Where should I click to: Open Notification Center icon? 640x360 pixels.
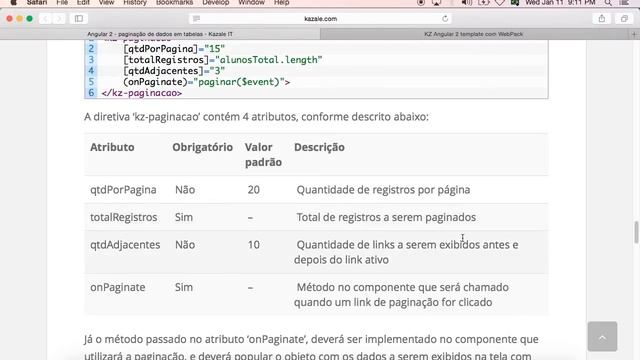tap(624, 2)
